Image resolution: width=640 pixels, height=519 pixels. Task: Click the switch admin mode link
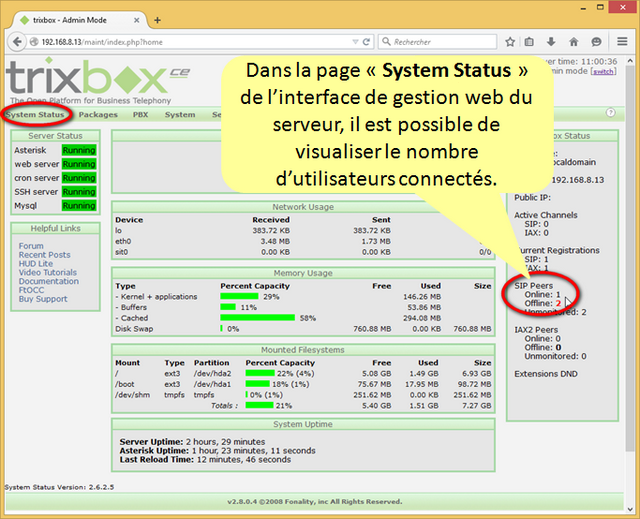pyautogui.click(x=603, y=71)
